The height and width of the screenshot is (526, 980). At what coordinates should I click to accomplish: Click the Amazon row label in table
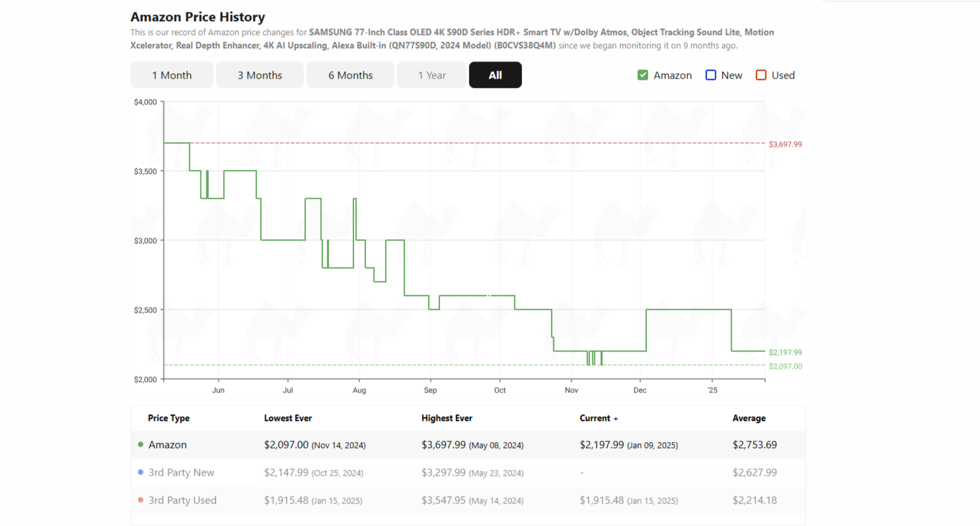pos(167,445)
